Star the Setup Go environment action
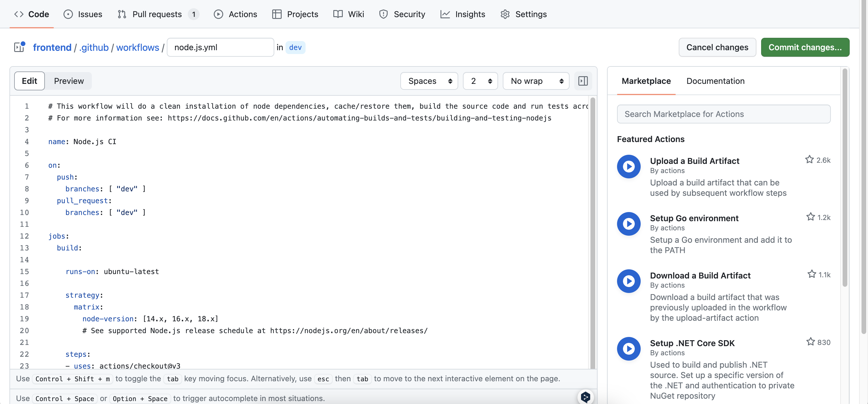 [x=810, y=217]
